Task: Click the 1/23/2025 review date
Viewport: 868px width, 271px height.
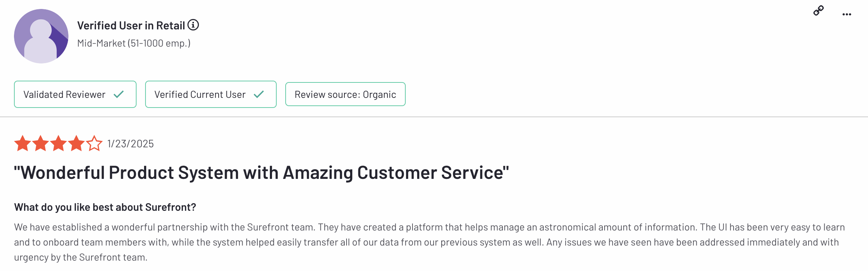Action: 130,144
